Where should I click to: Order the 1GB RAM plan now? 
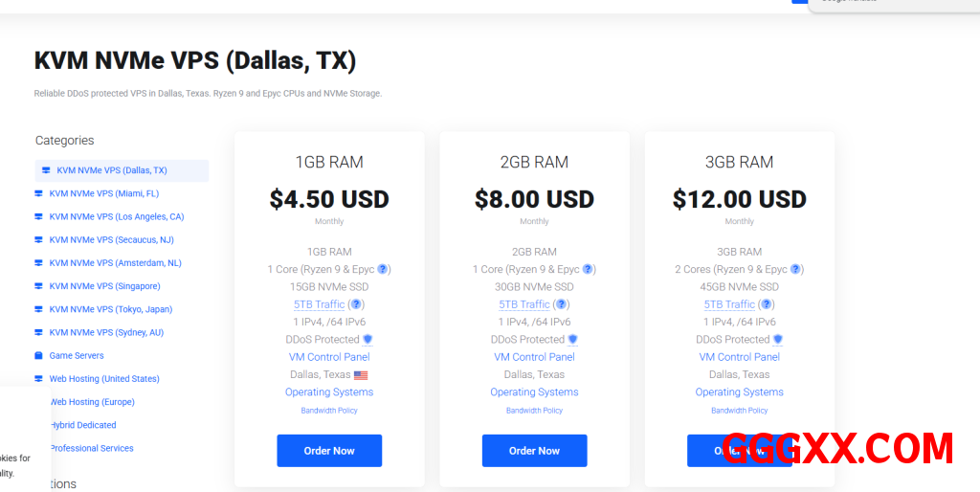tap(329, 451)
